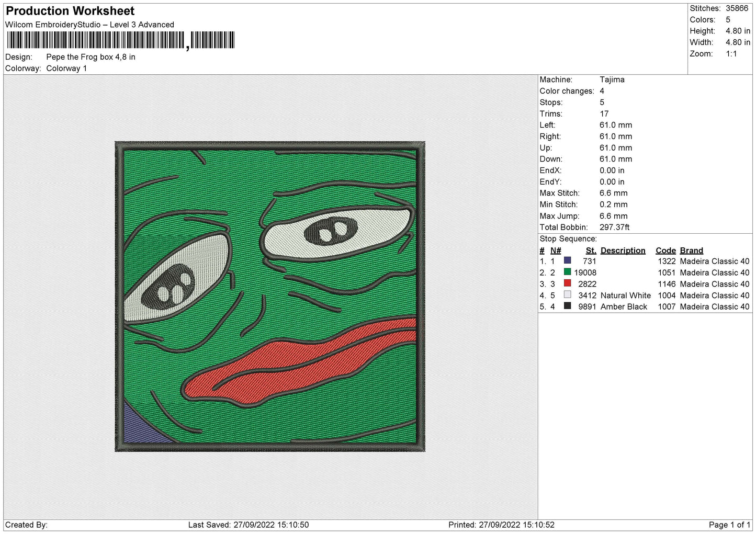756x534 pixels.
Task: Click the 'Brand' column header
Action: click(x=691, y=251)
